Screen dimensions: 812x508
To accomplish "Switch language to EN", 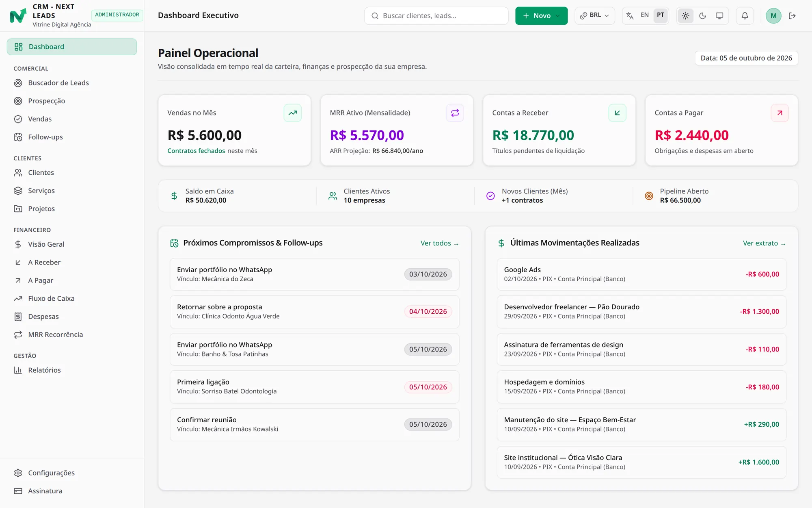I will (644, 15).
